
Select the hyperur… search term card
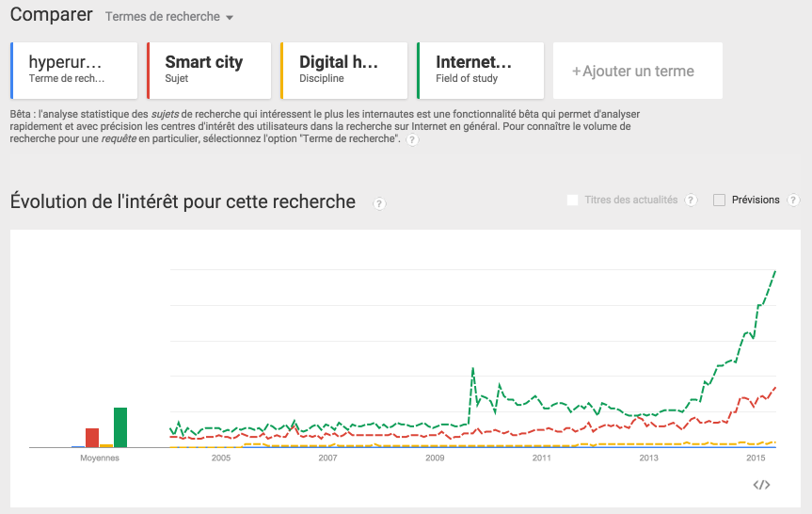(x=74, y=71)
